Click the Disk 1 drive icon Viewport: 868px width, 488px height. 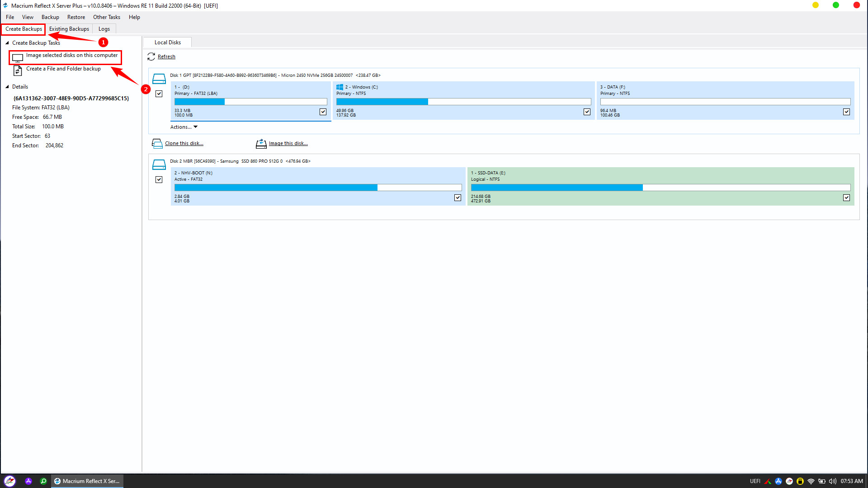coord(159,79)
